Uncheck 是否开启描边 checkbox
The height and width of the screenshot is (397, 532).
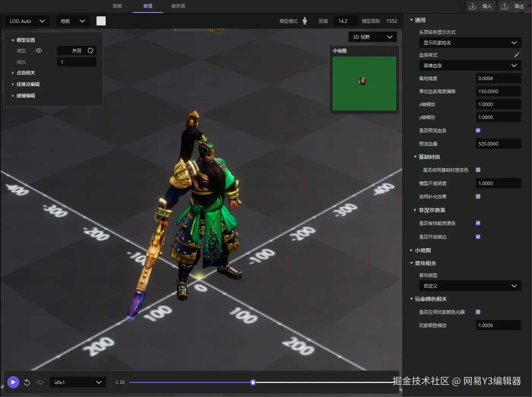tap(478, 237)
